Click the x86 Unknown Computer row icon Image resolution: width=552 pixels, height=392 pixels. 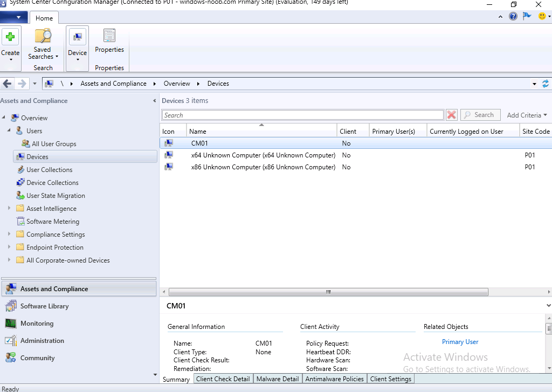click(x=169, y=167)
